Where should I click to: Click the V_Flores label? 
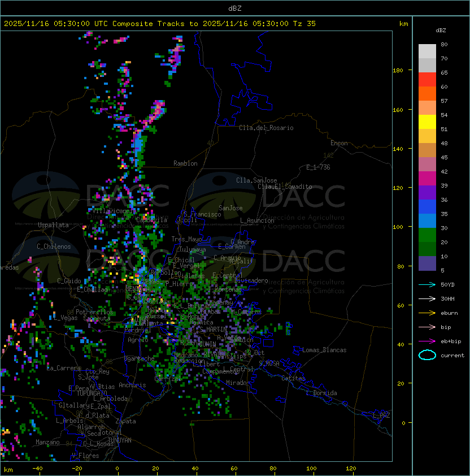[85, 456]
